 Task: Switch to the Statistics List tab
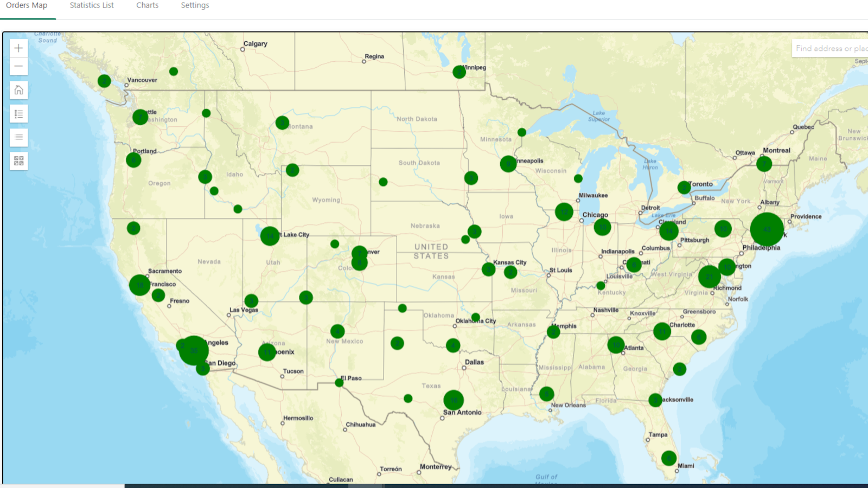pyautogui.click(x=91, y=5)
